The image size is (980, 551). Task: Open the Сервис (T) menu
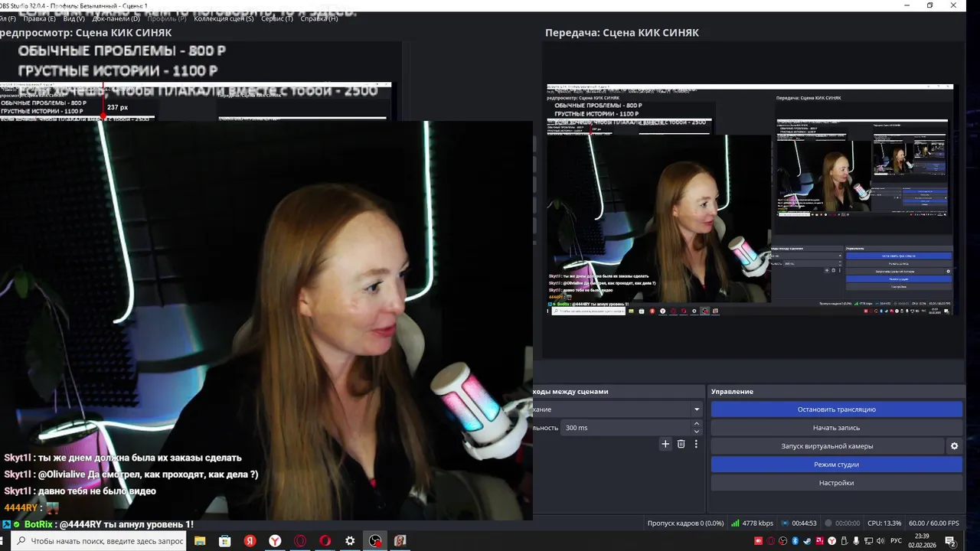pos(276,18)
